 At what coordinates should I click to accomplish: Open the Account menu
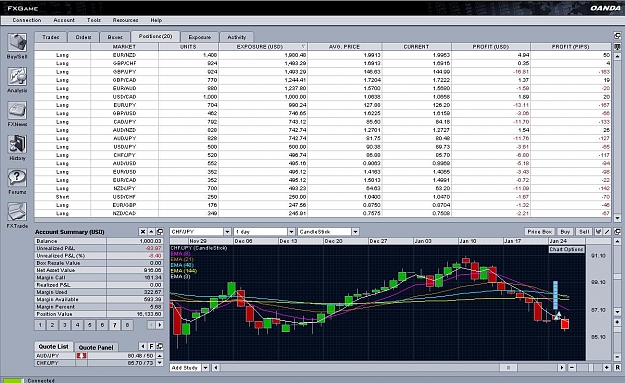(64, 20)
